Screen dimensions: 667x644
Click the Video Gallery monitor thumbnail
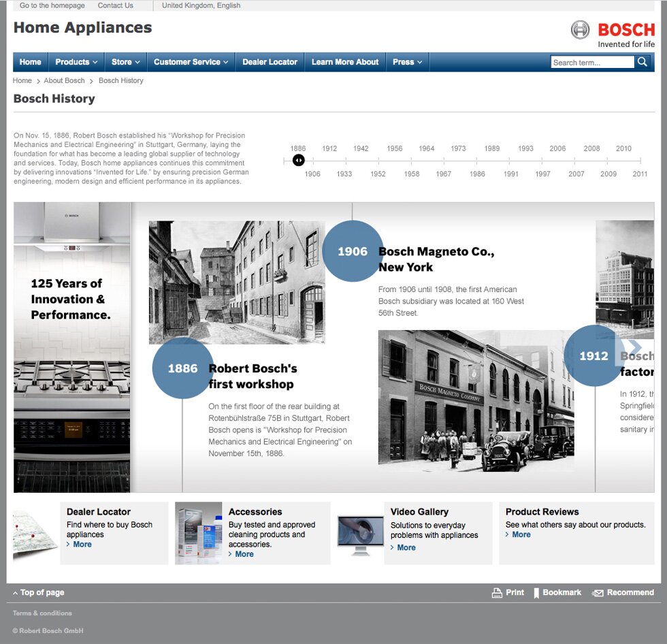click(x=361, y=534)
